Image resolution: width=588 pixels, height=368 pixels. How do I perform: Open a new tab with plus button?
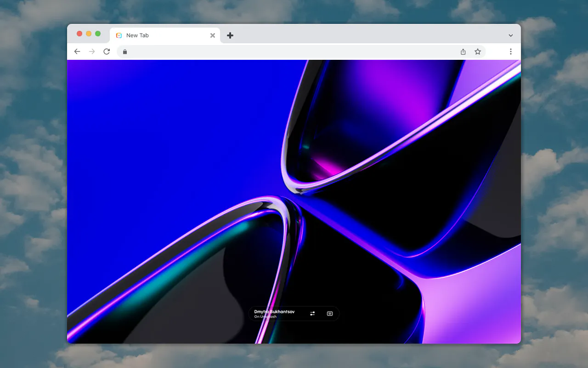[230, 35]
